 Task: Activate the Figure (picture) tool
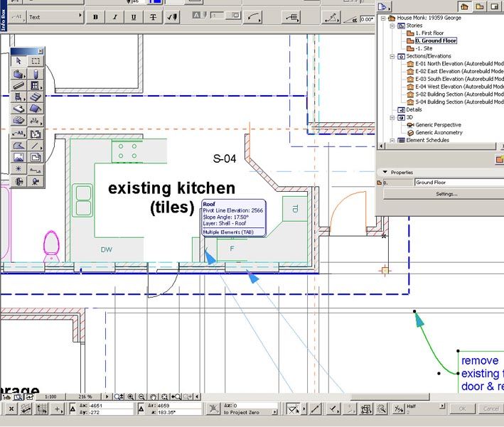(18, 157)
